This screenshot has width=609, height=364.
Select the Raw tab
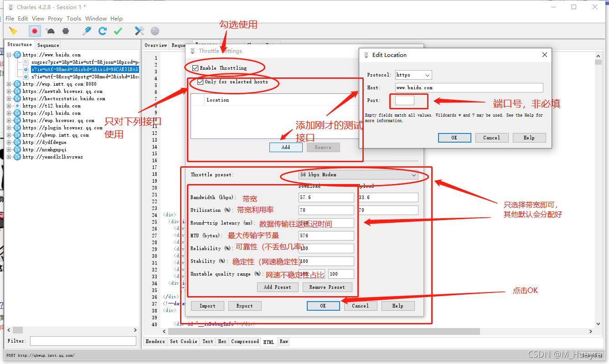coord(284,341)
